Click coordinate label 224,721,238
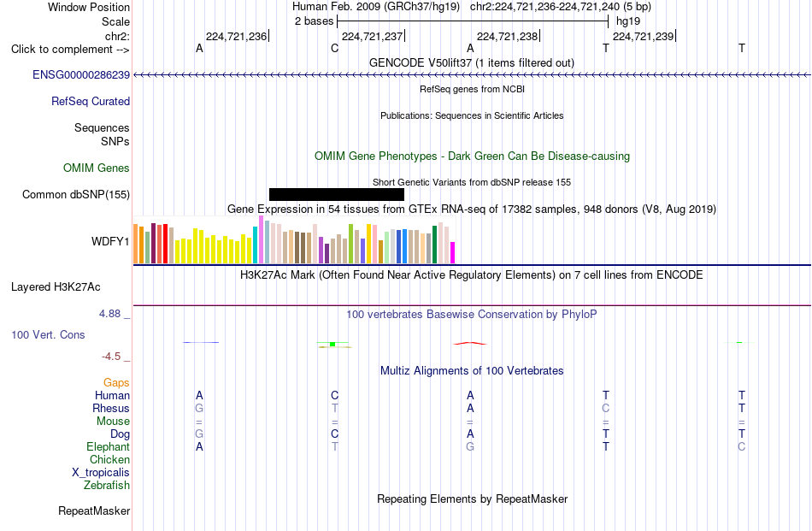Image resolution: width=812 pixels, height=531 pixels. click(508, 36)
